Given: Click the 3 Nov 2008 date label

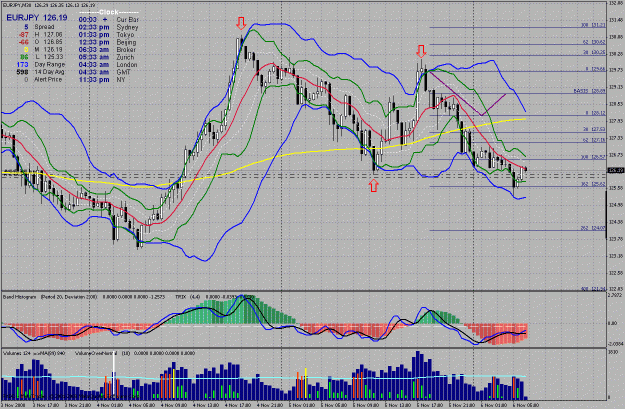Looking at the screenshot, I should coord(14,405).
